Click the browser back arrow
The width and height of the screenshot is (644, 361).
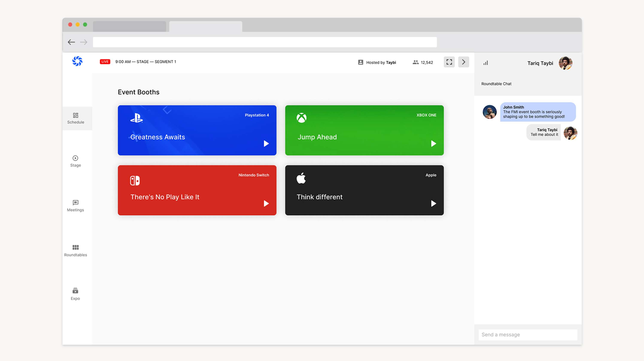(71, 42)
